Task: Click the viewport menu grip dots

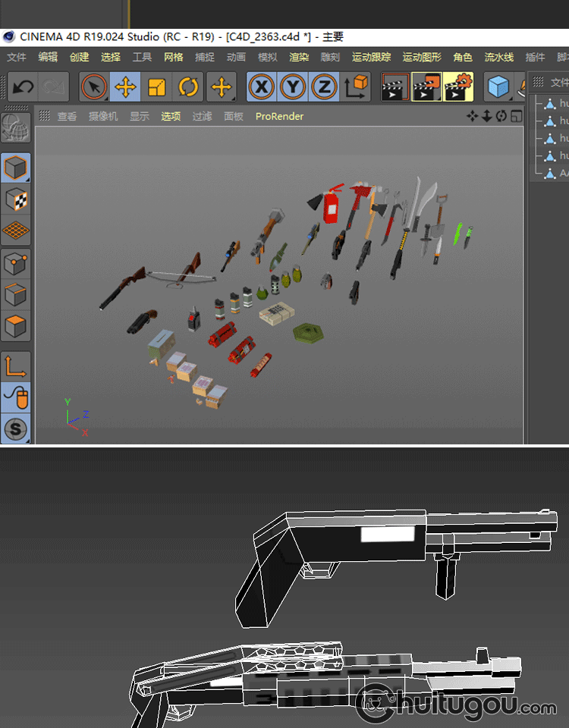Action: point(44,115)
